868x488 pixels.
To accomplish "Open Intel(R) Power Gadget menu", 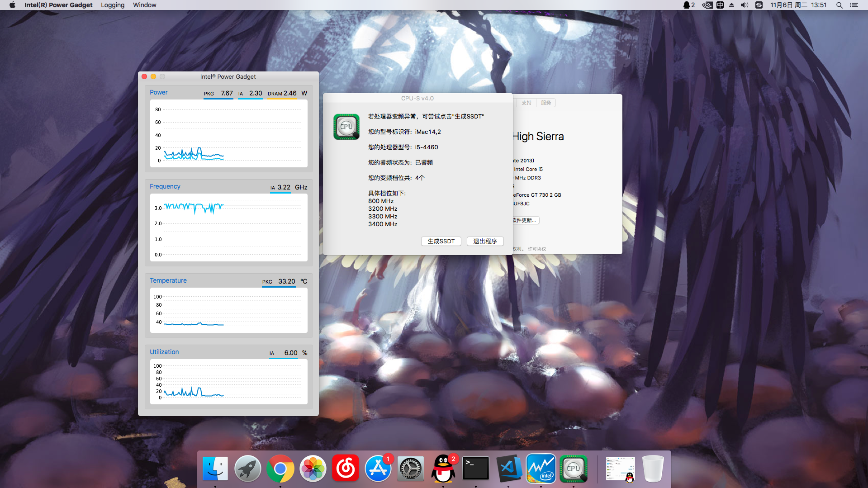I will 58,5.
